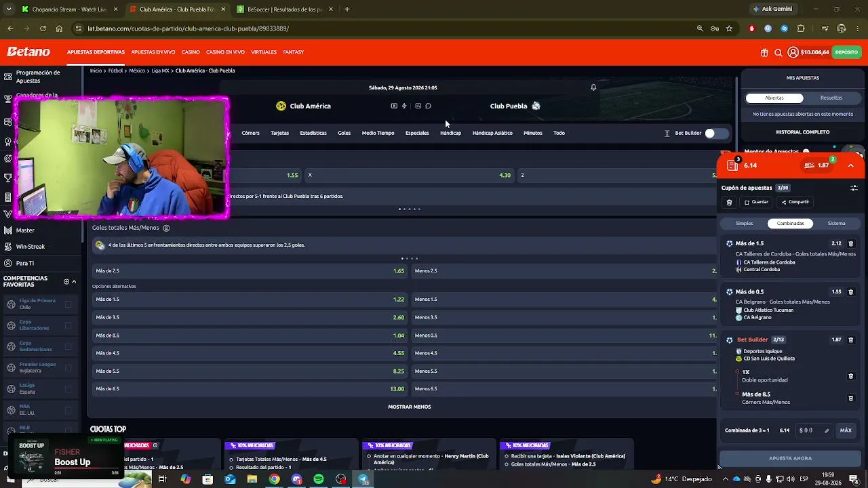
Task: Select odds 4.30 for draw X
Action: 410,175
